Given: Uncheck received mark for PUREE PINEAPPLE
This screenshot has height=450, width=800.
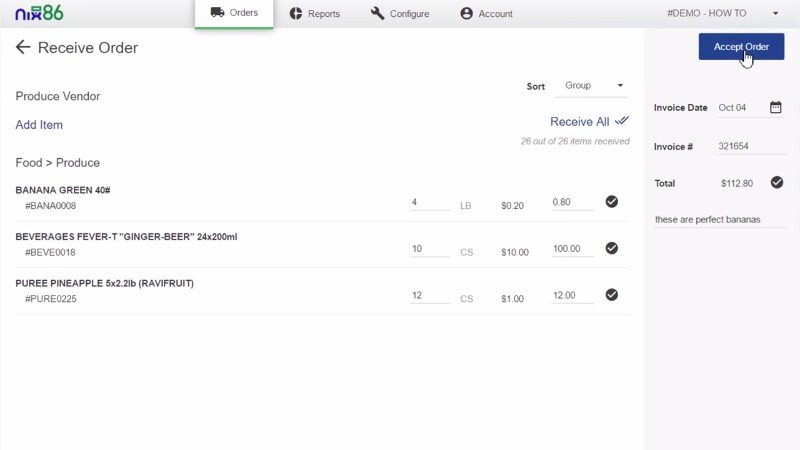Looking at the screenshot, I should click(x=612, y=294).
